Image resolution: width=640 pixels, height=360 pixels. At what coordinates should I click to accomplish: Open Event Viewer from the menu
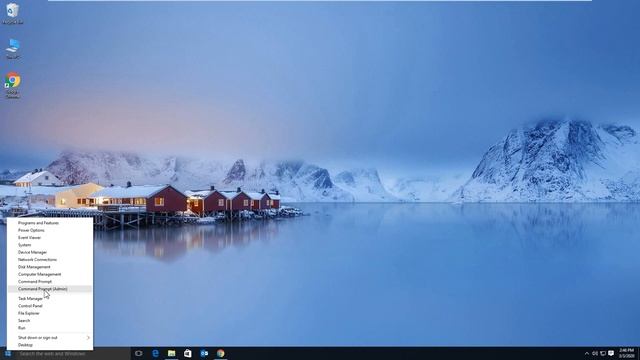tap(50, 238)
